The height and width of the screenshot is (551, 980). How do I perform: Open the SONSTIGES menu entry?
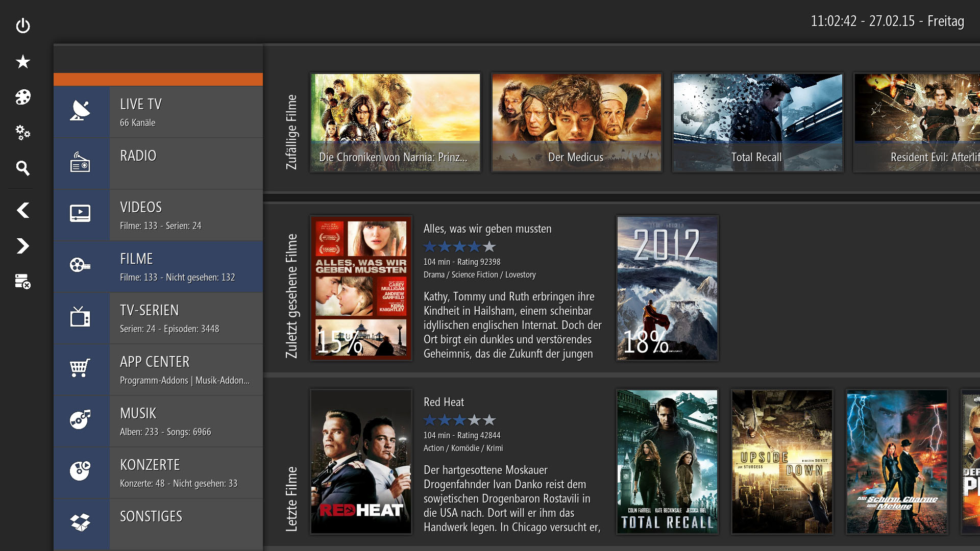(x=158, y=524)
